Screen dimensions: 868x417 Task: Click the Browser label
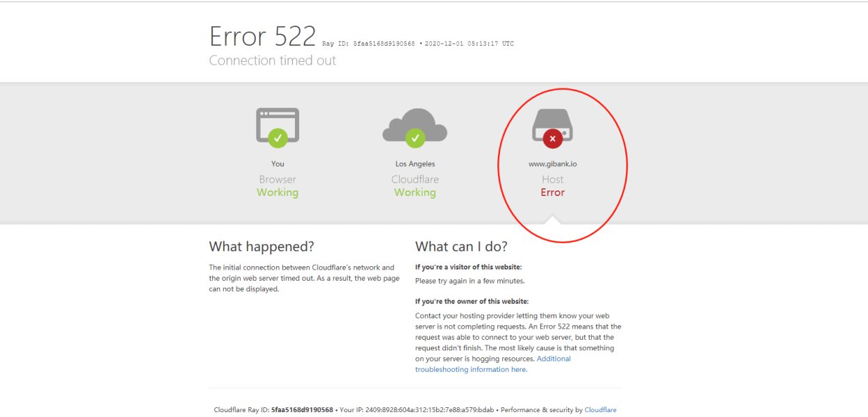click(x=278, y=179)
